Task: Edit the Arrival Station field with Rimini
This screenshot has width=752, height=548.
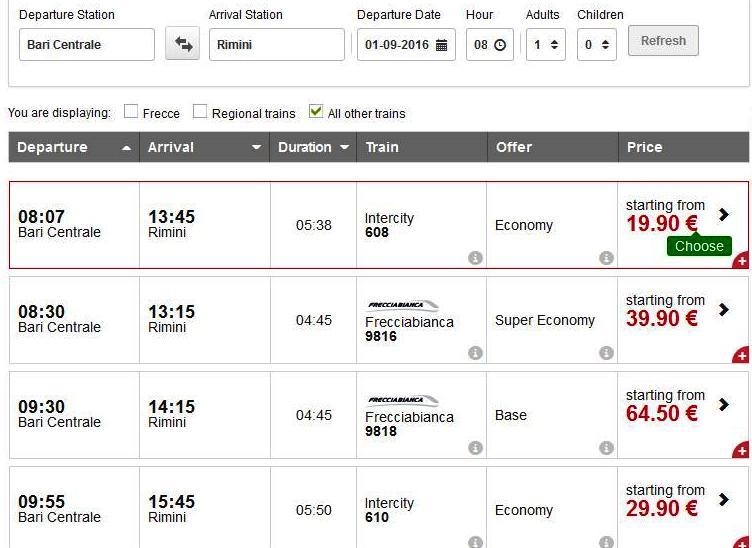Action: 276,45
